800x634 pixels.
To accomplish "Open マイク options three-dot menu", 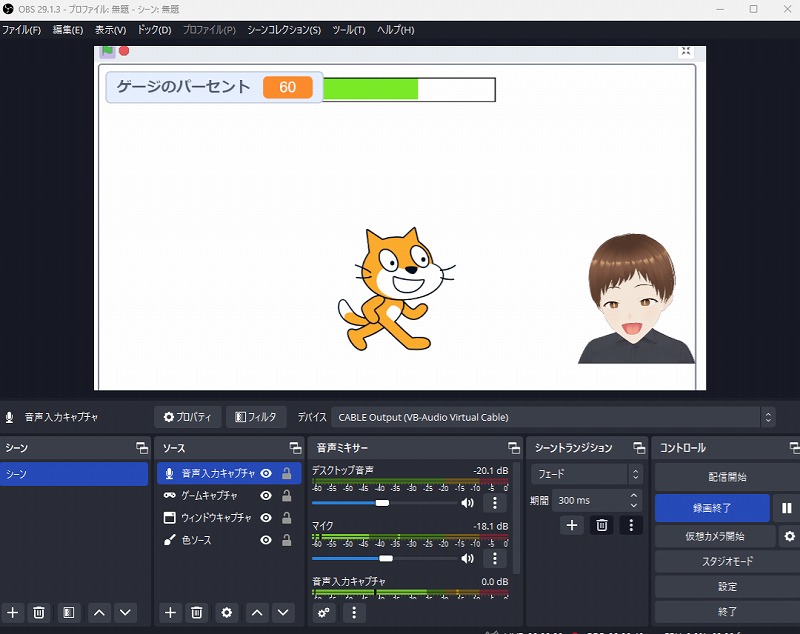I will tap(494, 559).
